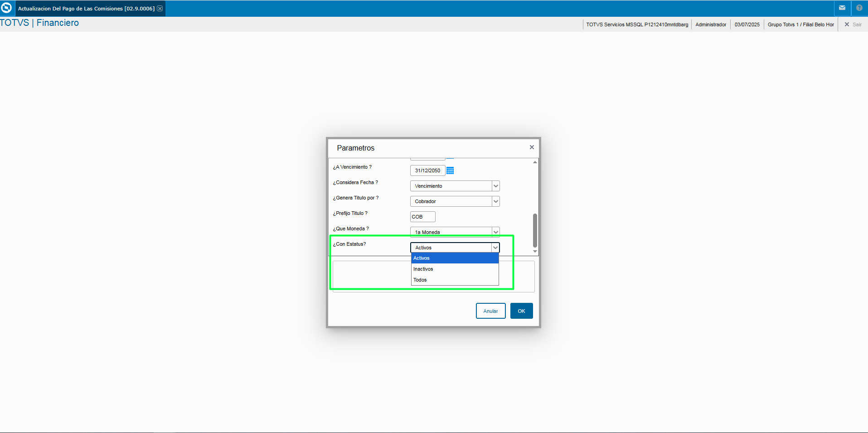Click the ¿Con Estatus? label

point(349,244)
